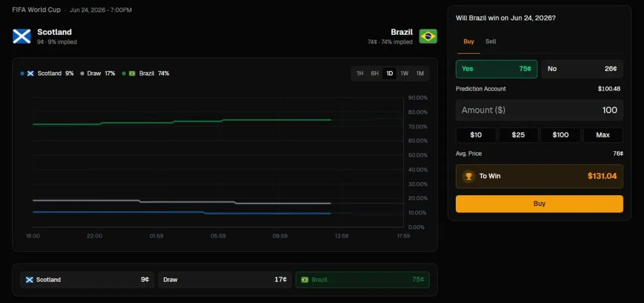Toggle Draw series in chart legend

point(98,74)
